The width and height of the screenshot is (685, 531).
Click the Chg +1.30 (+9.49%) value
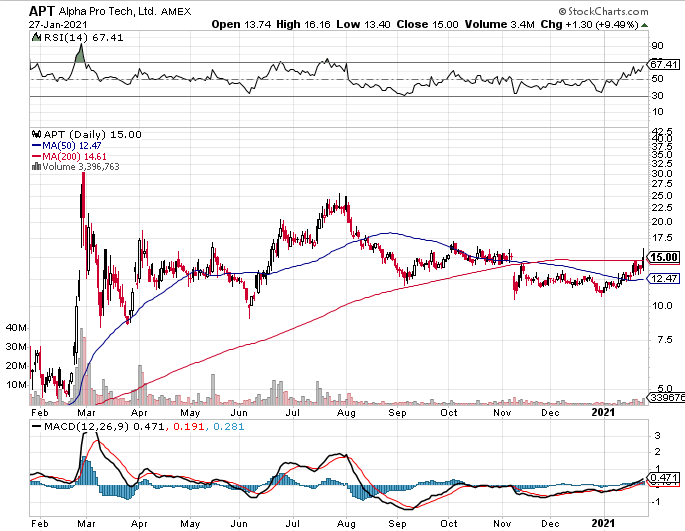[589, 24]
